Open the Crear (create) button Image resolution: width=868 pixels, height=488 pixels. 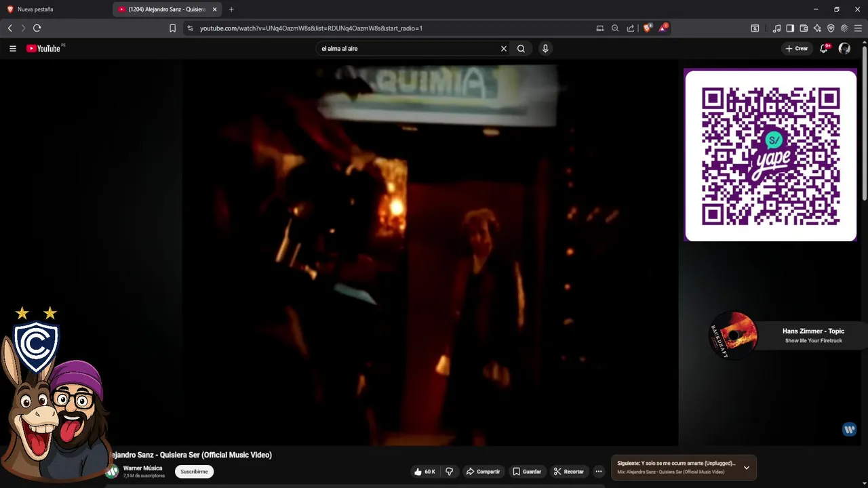[797, 49]
